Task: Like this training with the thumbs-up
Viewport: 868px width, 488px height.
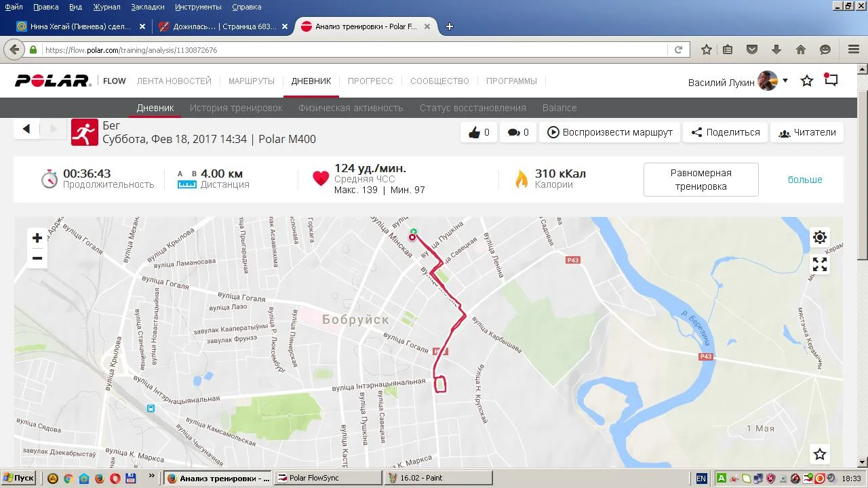Action: click(479, 132)
